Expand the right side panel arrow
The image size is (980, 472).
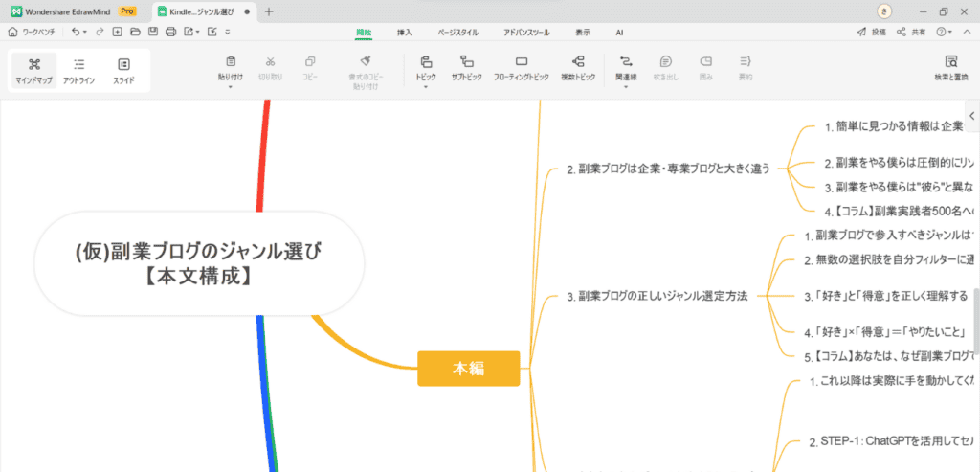click(x=972, y=116)
